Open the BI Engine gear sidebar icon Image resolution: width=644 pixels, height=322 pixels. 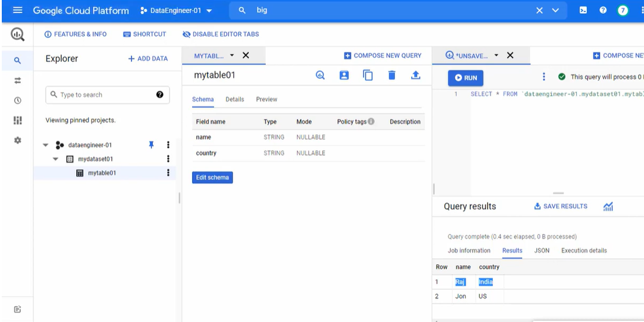[x=17, y=140]
